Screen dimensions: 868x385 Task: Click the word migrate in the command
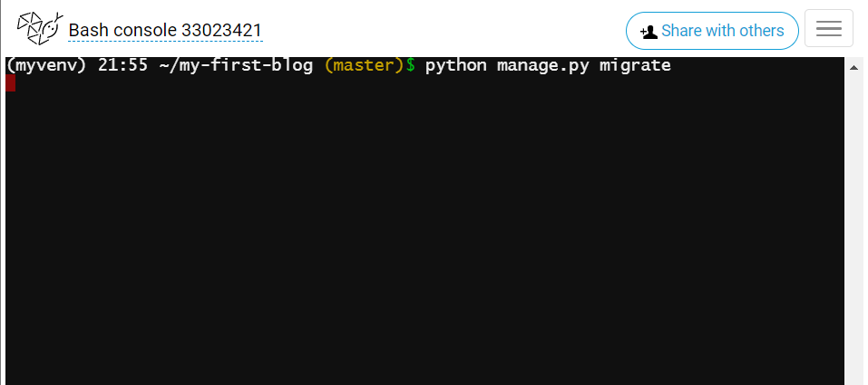[635, 66]
